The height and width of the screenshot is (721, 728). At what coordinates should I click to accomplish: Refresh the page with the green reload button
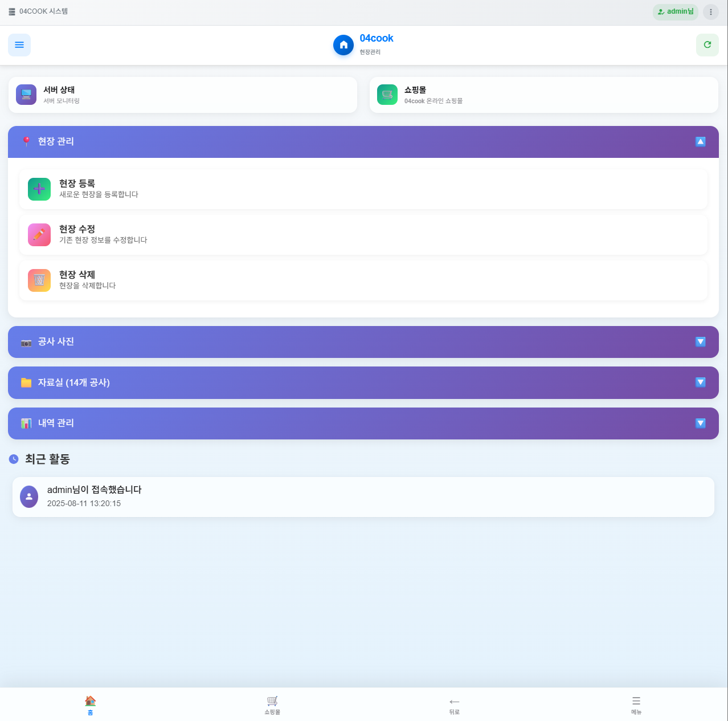707,45
